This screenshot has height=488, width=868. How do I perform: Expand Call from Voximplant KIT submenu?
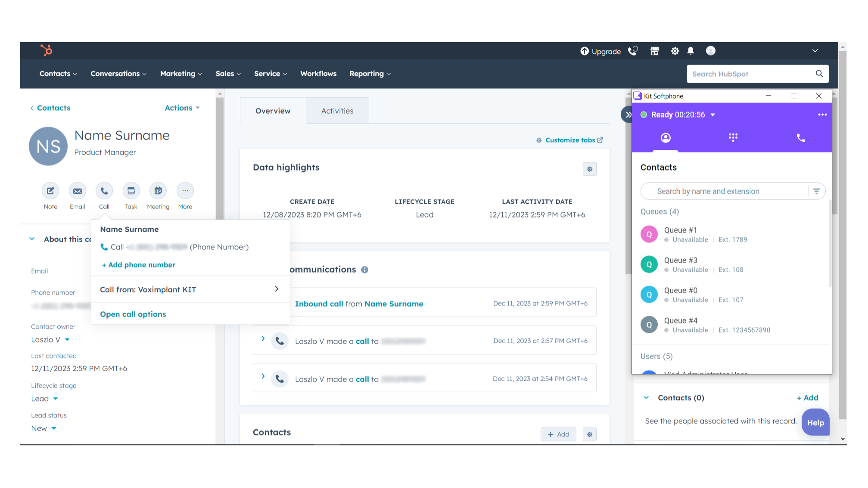277,289
